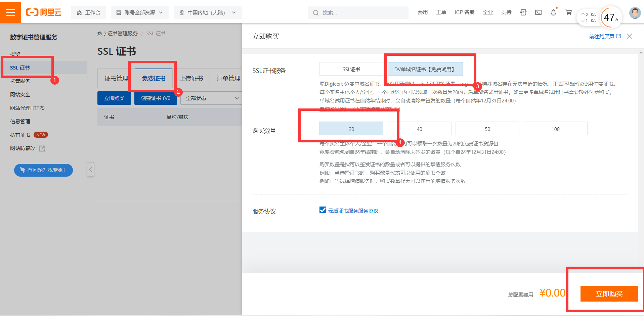This screenshot has height=316, width=644.
Task: Choose purchase quantity 20
Action: point(351,129)
